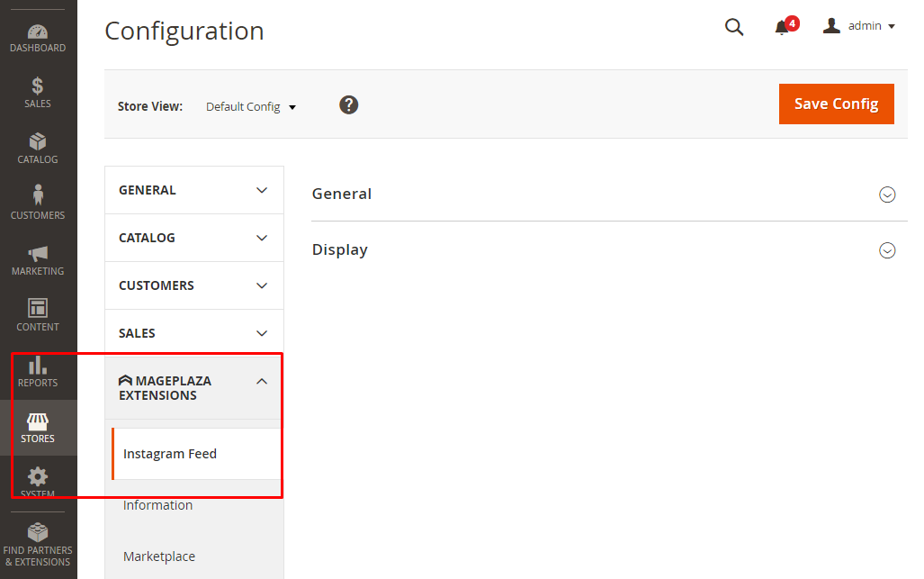Open the Customers sidebar icon

pos(38,204)
